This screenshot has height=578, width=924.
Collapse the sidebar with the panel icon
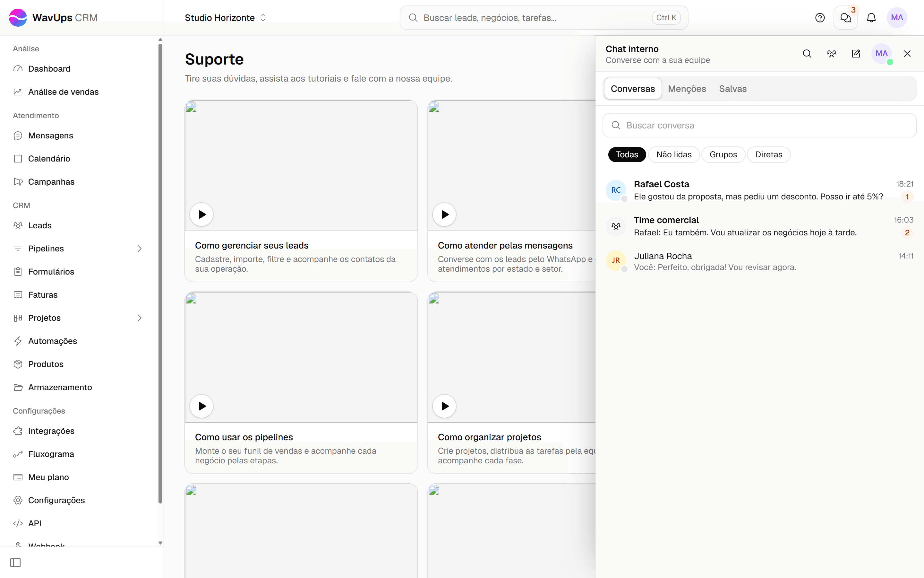tap(15, 563)
